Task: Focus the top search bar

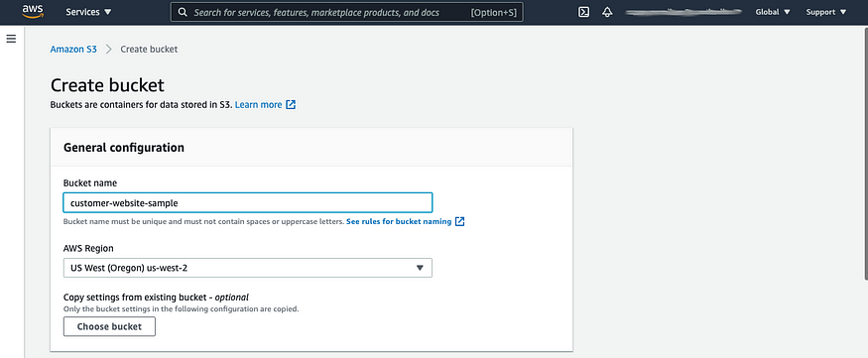Action: pyautogui.click(x=346, y=12)
